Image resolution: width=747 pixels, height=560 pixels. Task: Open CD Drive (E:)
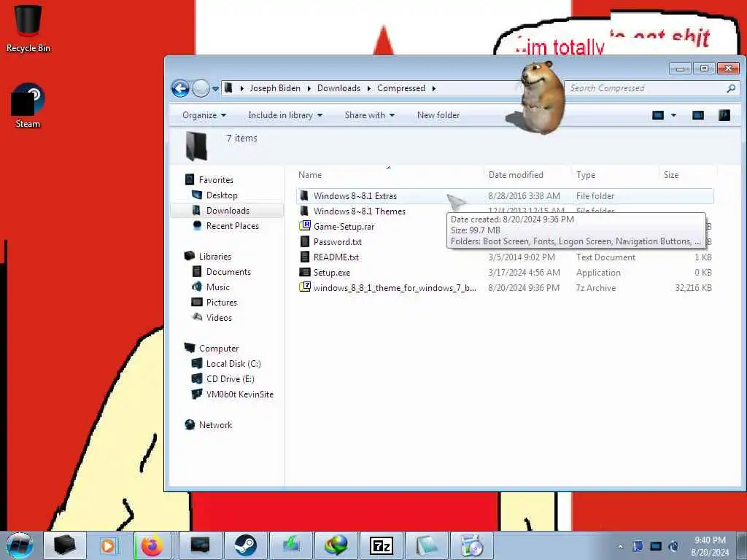tap(230, 379)
